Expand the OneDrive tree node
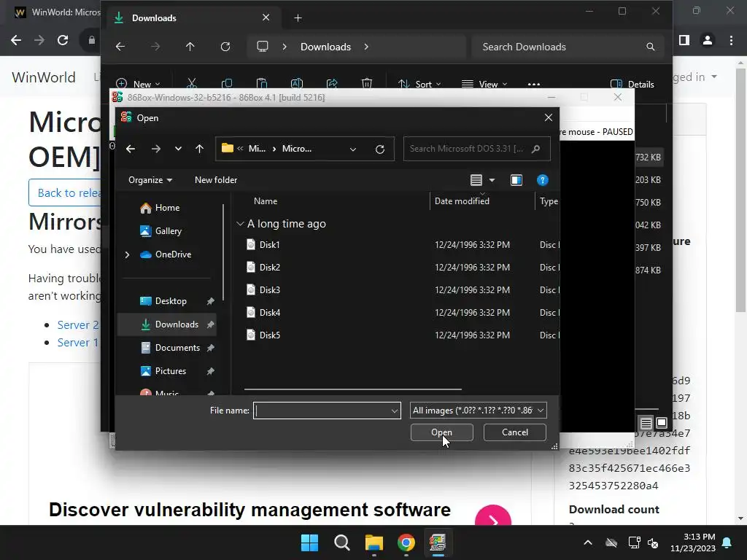Viewport: 747px width, 560px height. [127, 254]
